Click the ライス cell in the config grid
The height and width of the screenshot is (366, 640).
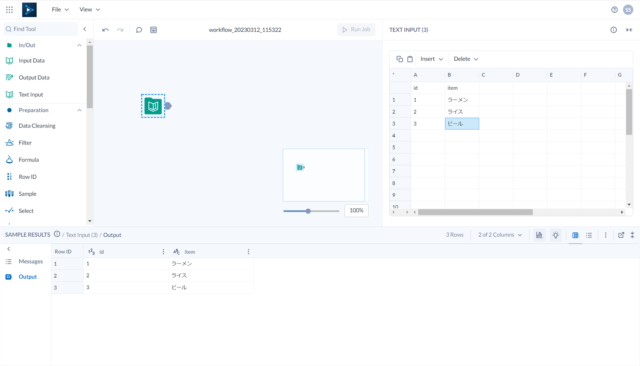point(462,112)
